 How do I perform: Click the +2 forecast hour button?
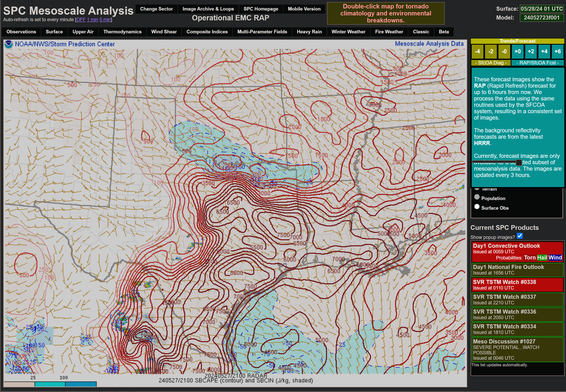[531, 51]
